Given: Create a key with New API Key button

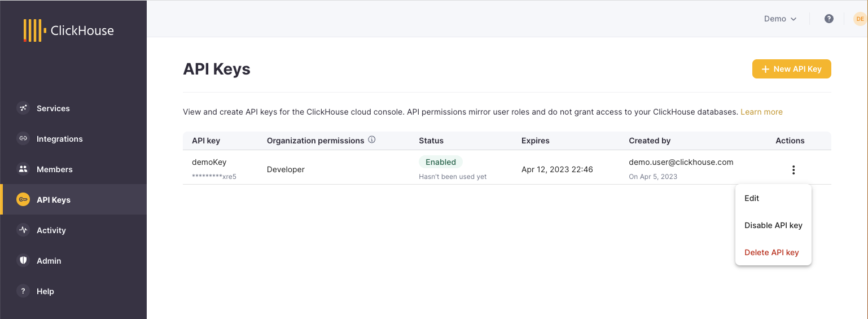Looking at the screenshot, I should point(791,69).
